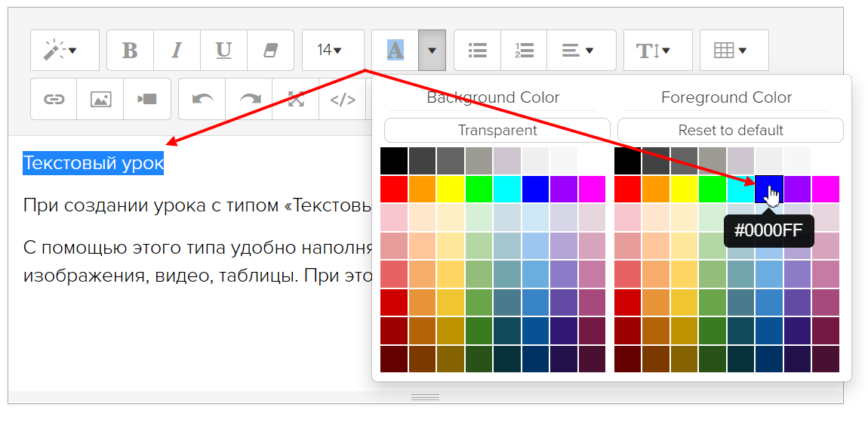Undo the last edit
Screen dimensions: 868x438
(x=202, y=99)
